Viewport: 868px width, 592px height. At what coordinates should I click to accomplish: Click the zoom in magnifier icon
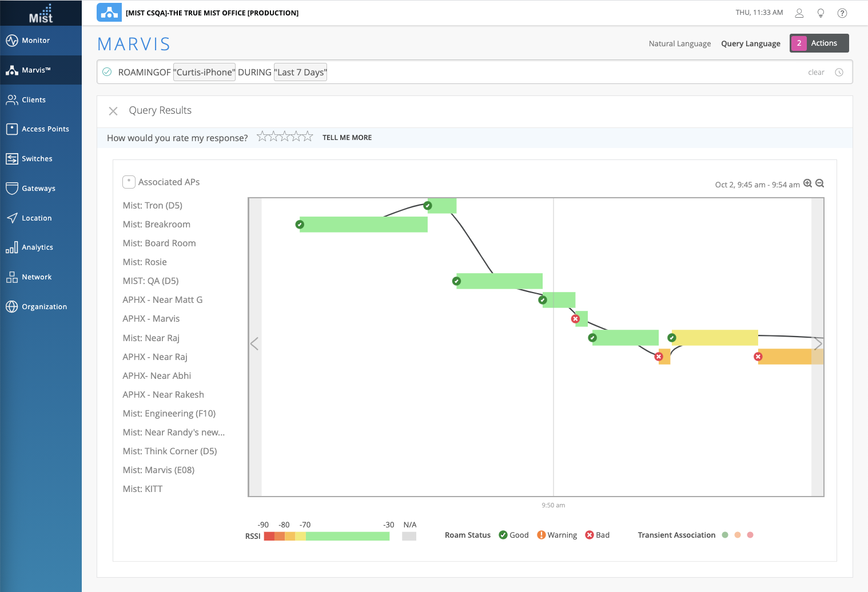point(807,183)
